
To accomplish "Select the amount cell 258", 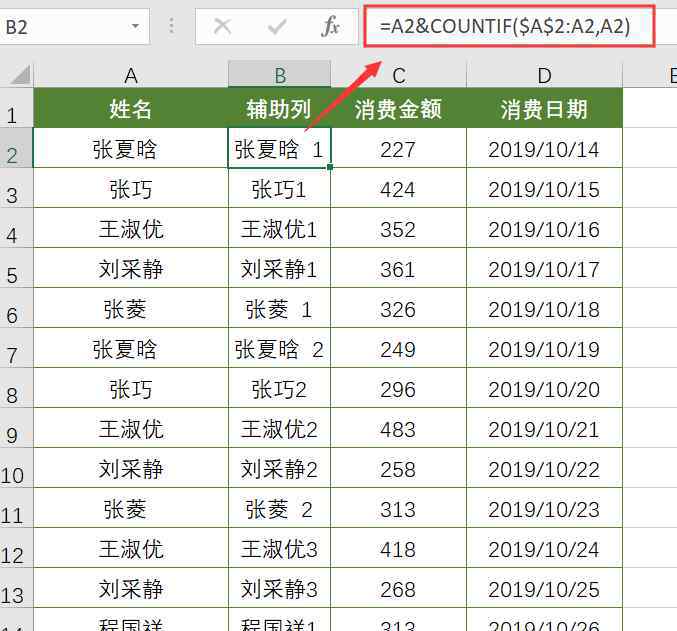I will 399,468.
